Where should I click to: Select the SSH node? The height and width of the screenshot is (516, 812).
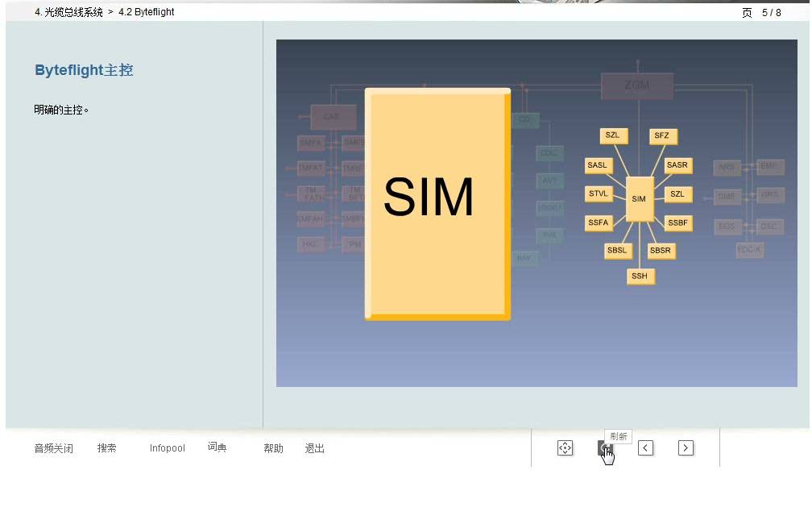(x=640, y=277)
